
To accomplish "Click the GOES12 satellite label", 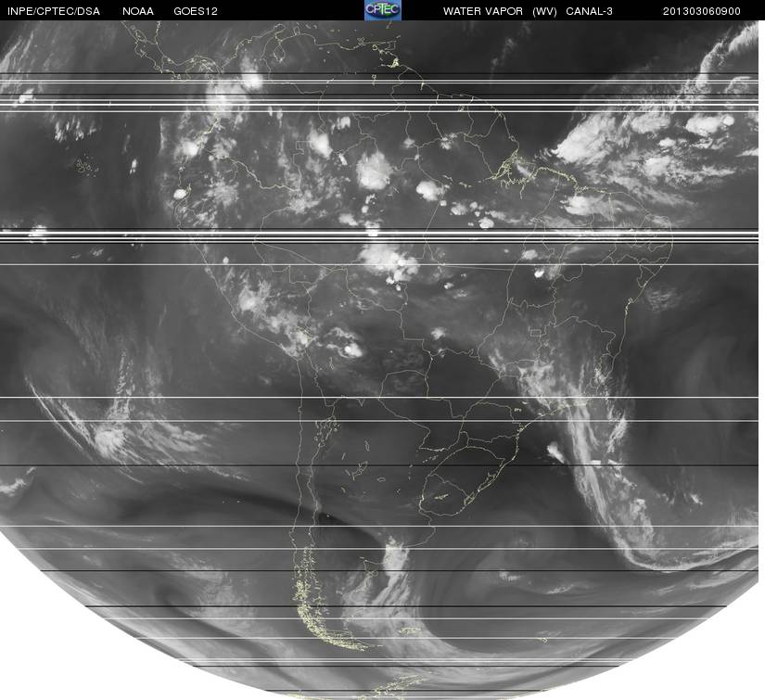I will (x=196, y=11).
